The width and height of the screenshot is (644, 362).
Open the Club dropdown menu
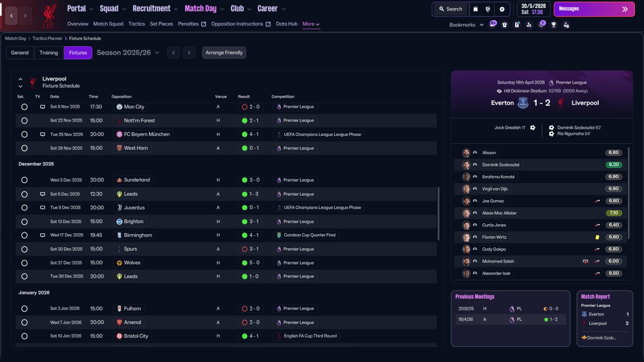point(242,9)
